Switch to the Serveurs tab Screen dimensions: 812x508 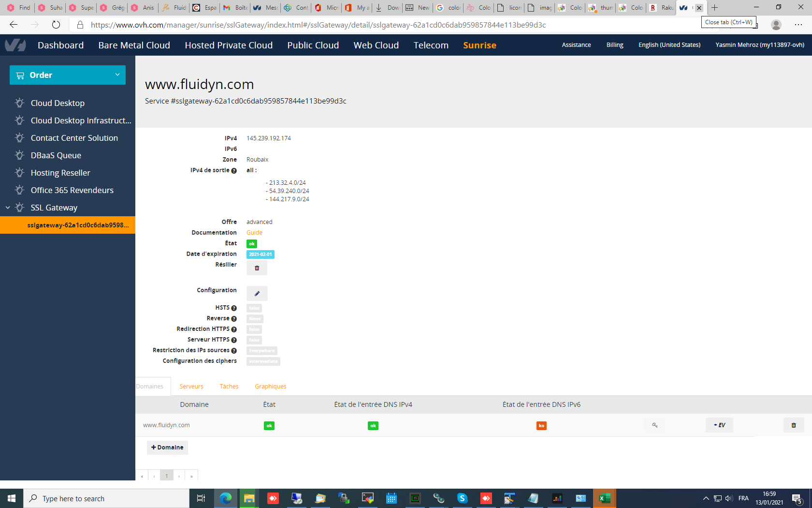click(x=191, y=387)
